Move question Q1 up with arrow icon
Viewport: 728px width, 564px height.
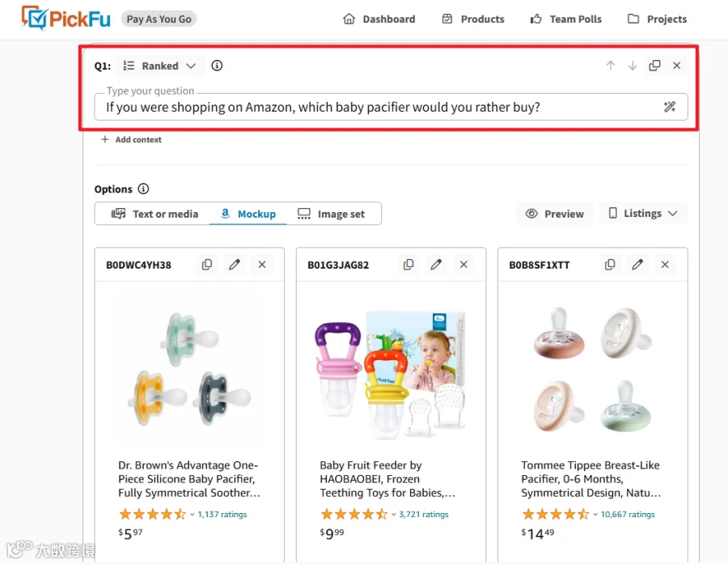611,66
